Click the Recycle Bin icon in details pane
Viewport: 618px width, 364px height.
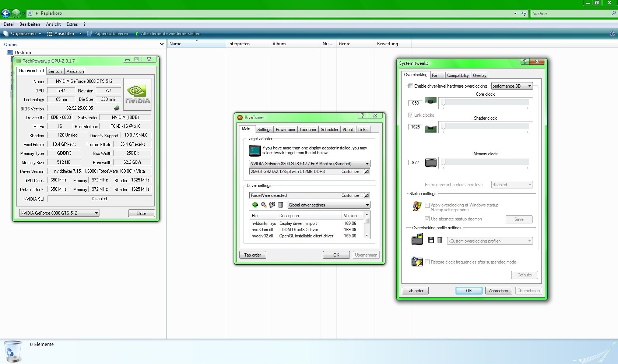pyautogui.click(x=13, y=351)
